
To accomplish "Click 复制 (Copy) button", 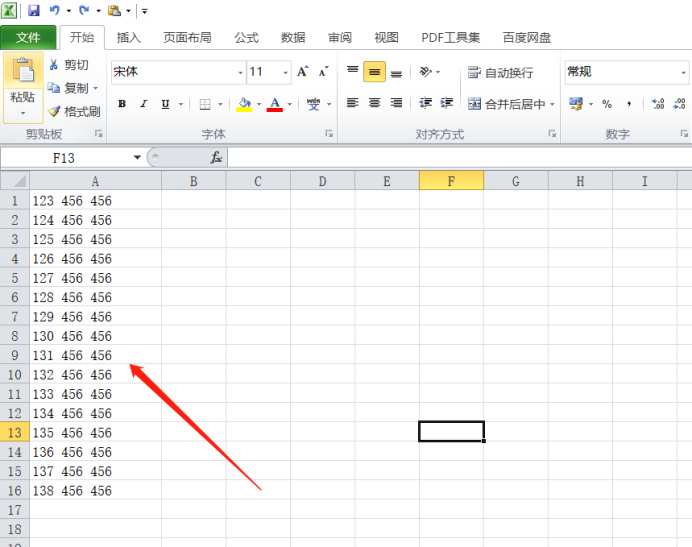I will [x=68, y=88].
